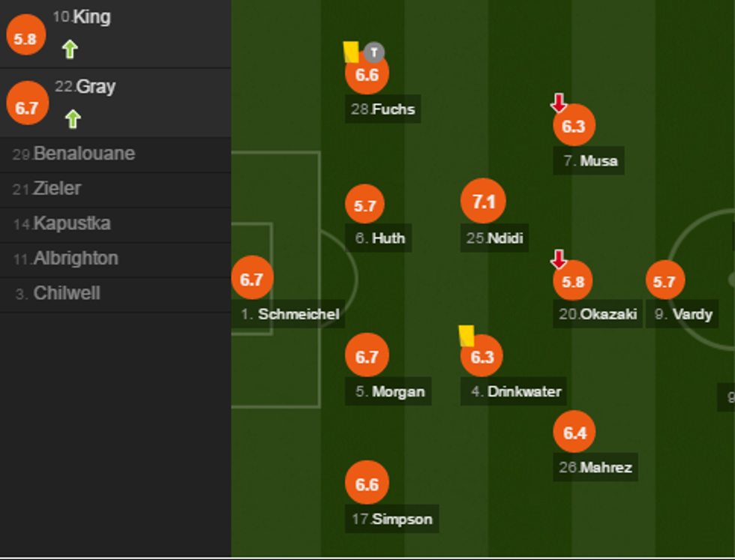Click Vardy's 5.7 rating circle
Viewport: 735px width, 560px height.
pyautogui.click(x=664, y=281)
